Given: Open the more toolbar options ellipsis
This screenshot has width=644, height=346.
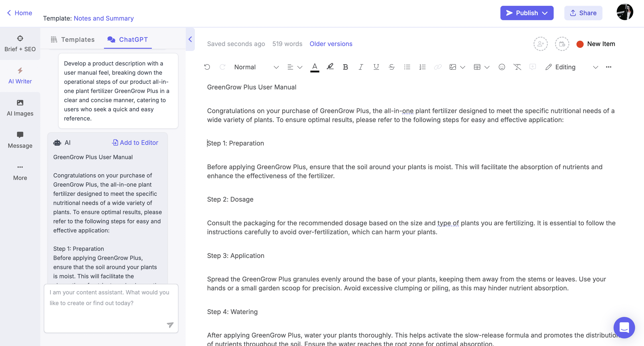Looking at the screenshot, I should pyautogui.click(x=608, y=67).
